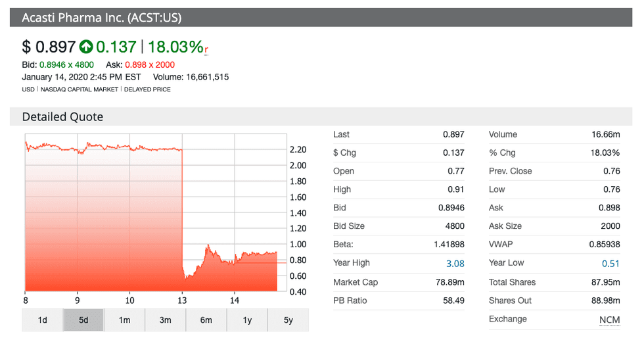Select the 1d chart range tab

click(43, 320)
